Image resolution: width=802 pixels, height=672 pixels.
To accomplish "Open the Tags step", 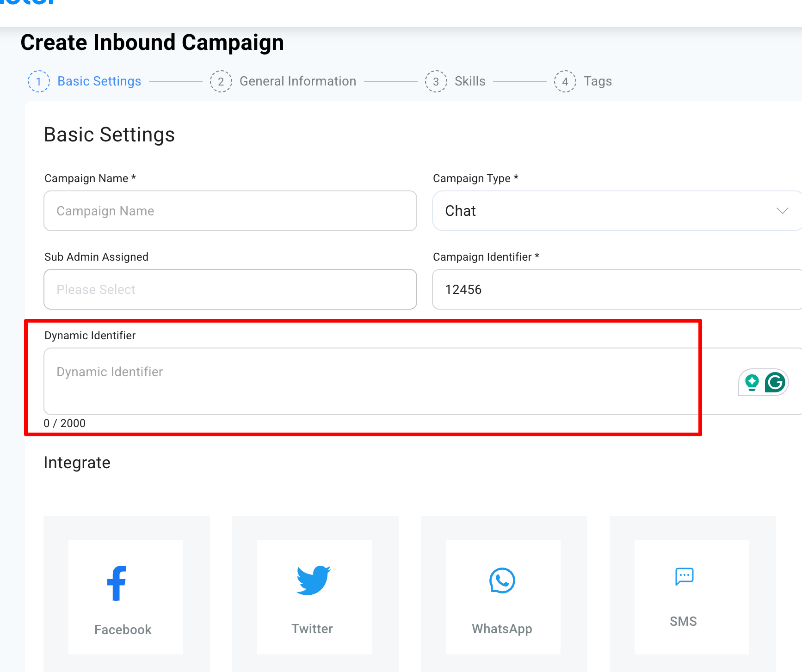I will click(598, 81).
